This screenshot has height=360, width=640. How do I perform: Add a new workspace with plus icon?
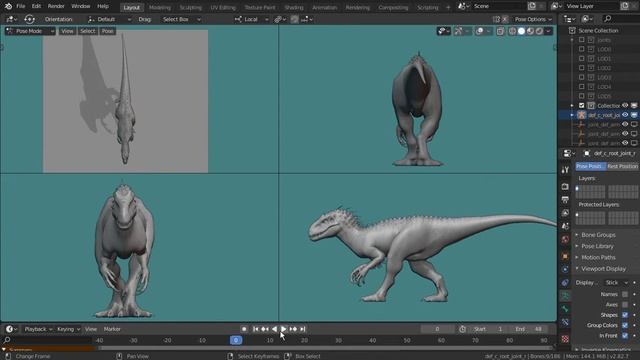click(448, 7)
